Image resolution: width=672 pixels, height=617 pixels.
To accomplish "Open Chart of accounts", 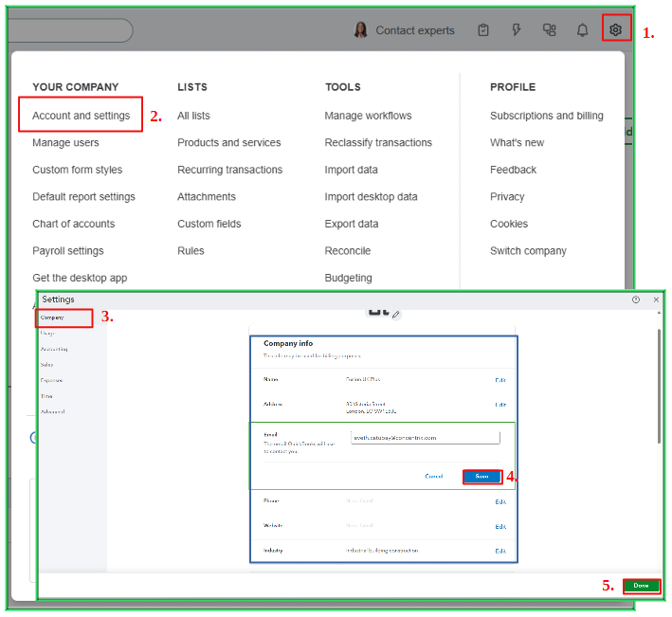I will click(x=74, y=224).
